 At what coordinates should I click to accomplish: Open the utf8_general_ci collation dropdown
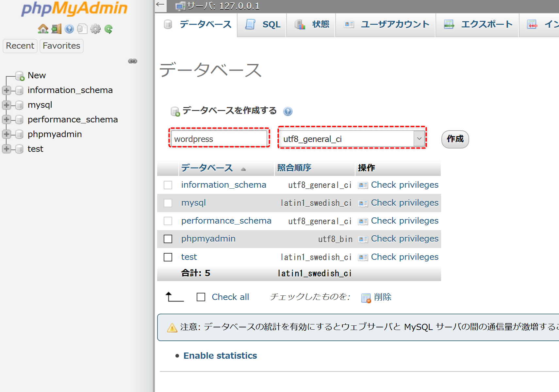click(352, 139)
